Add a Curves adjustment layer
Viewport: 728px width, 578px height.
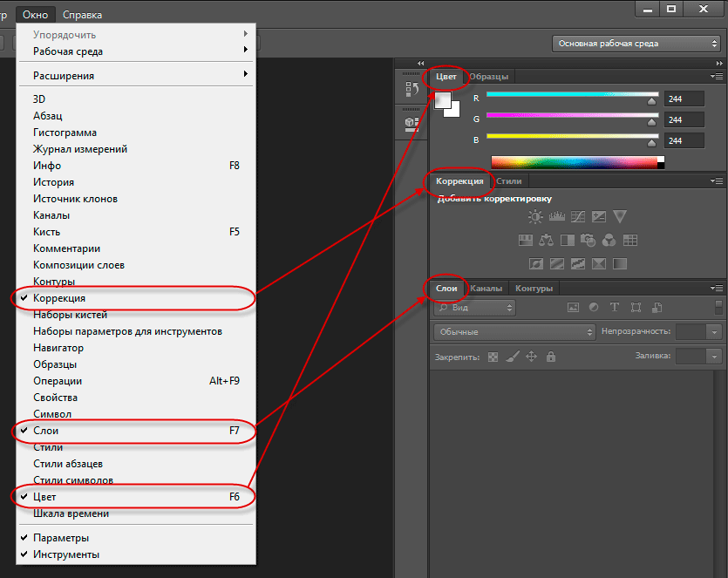(x=577, y=216)
